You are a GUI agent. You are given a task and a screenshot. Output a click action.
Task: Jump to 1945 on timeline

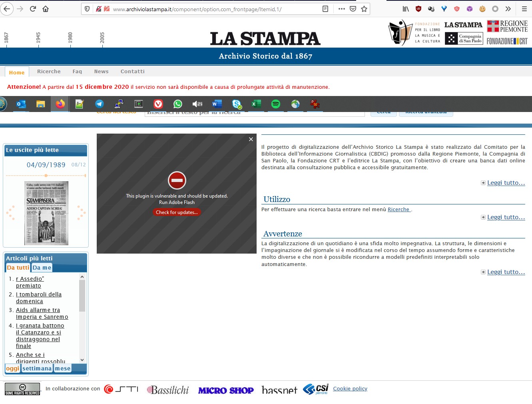[38, 38]
